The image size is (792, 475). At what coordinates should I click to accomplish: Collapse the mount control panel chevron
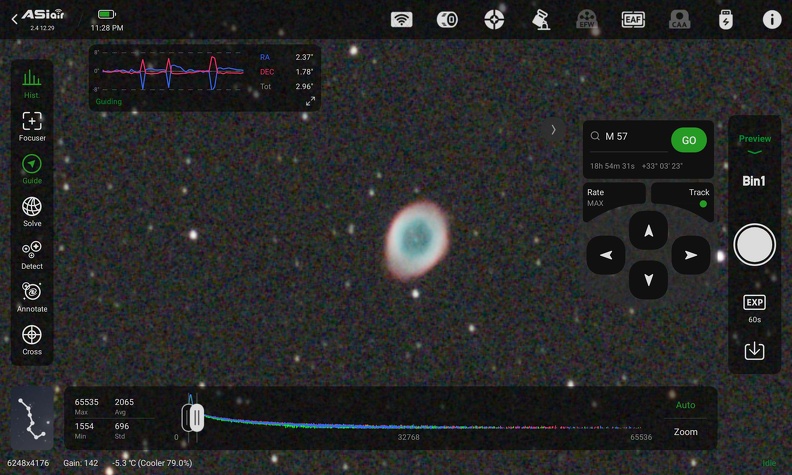pos(554,130)
